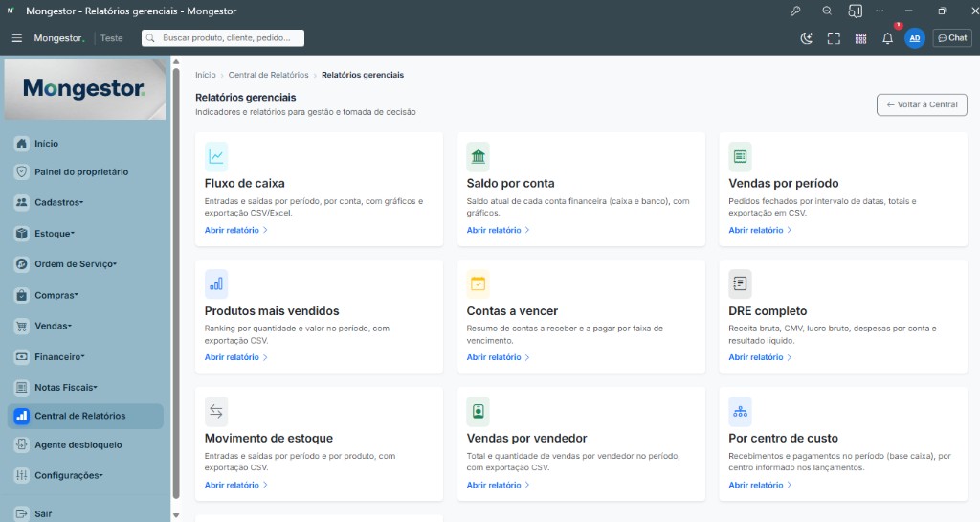
Task: Open Por centro de custo Abrir relatório link
Action: click(x=760, y=485)
